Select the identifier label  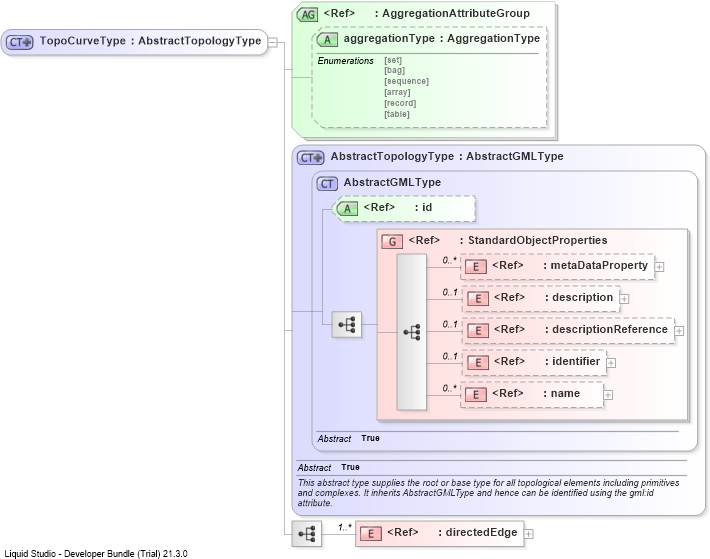point(576,362)
